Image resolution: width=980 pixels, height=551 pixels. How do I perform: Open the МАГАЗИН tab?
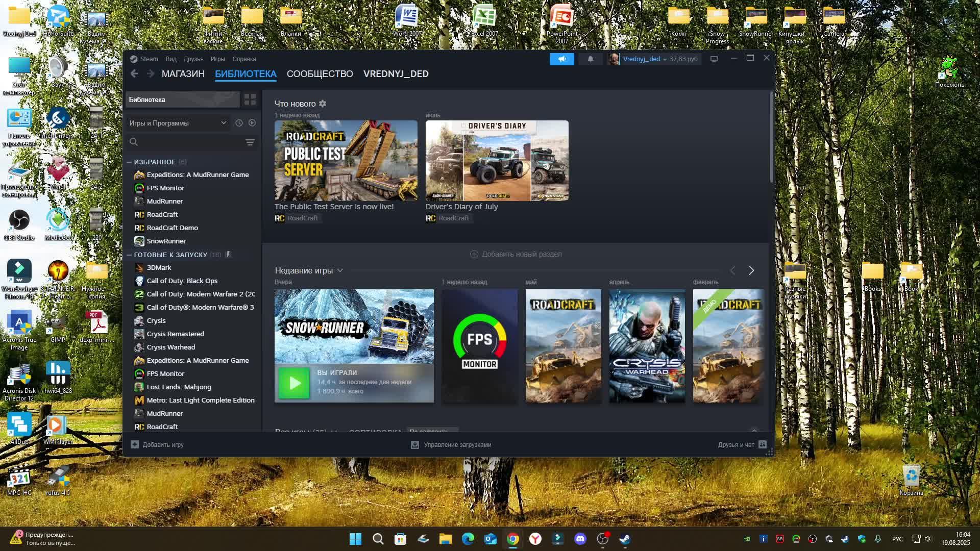(183, 74)
